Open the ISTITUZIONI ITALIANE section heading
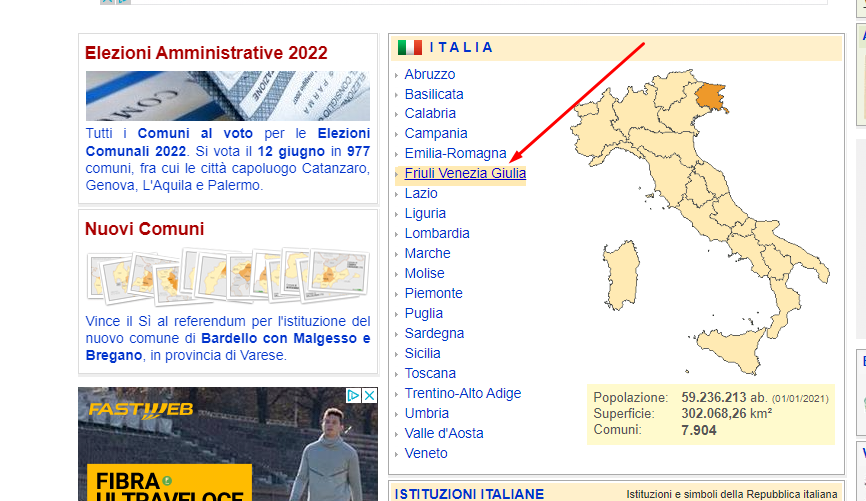 [469, 493]
